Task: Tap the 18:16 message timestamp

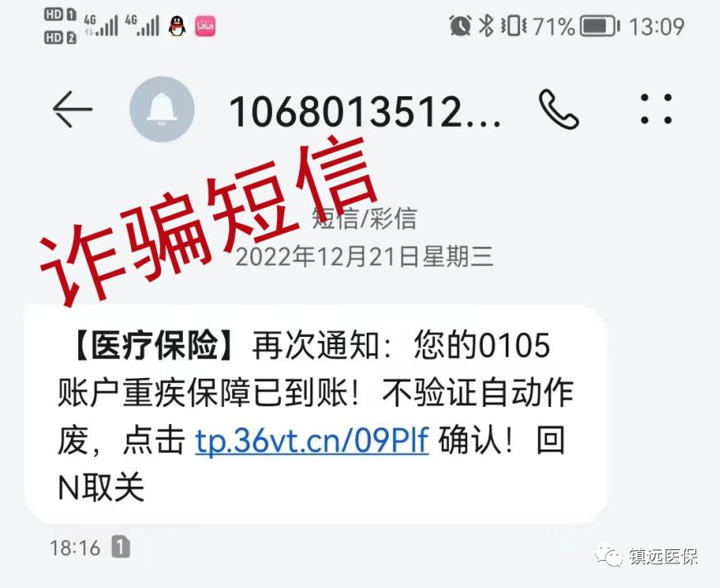Action: (74, 548)
